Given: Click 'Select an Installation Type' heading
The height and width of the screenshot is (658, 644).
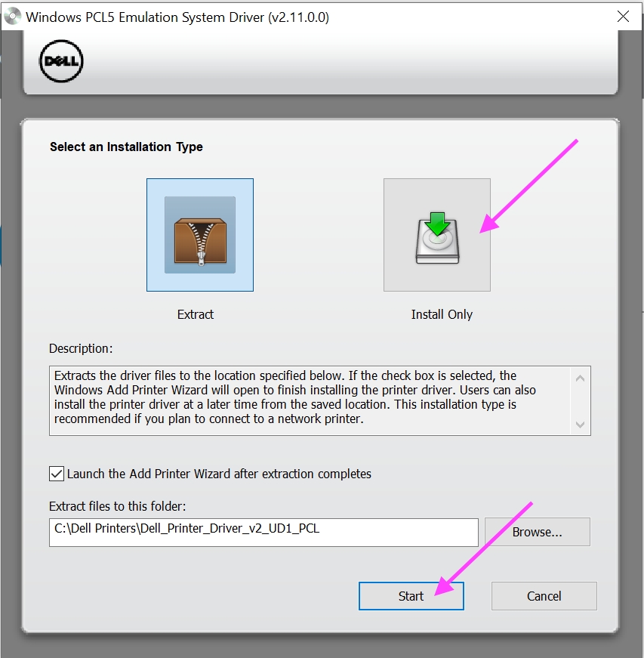Looking at the screenshot, I should pos(126,147).
